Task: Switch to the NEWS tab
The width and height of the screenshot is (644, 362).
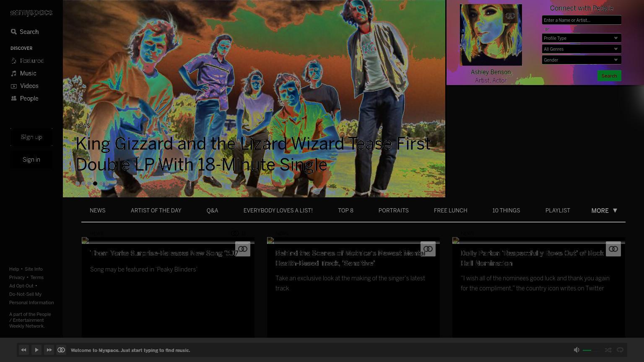Action: pyautogui.click(x=97, y=211)
